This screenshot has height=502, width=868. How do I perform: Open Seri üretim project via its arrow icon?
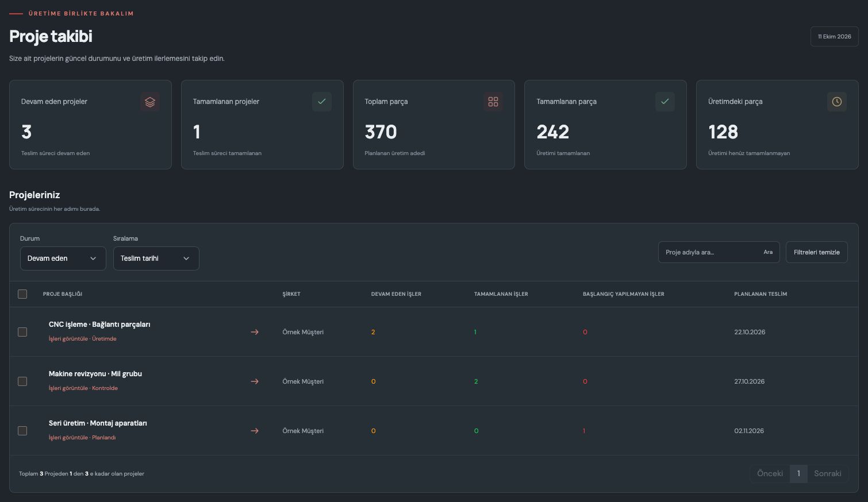(x=255, y=431)
